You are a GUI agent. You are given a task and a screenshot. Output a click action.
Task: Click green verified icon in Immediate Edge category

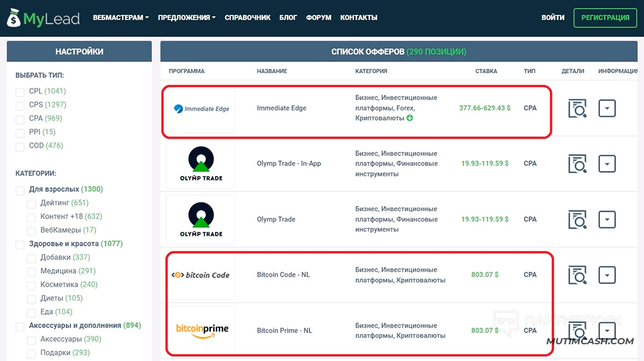point(410,118)
